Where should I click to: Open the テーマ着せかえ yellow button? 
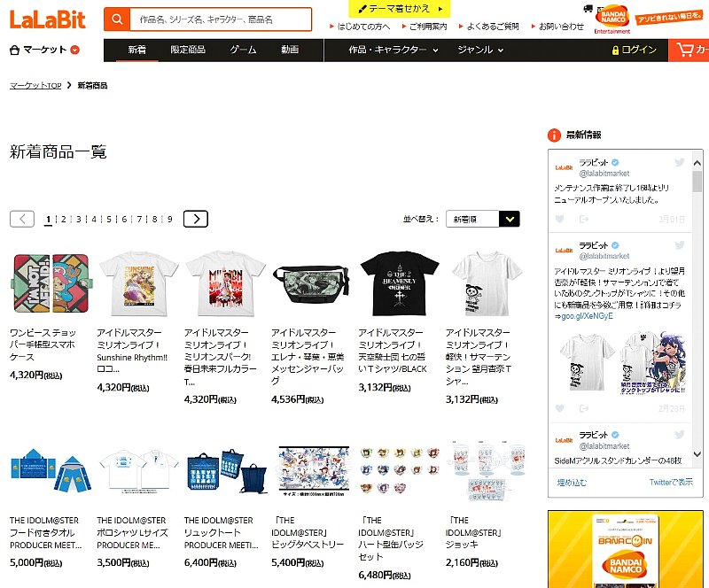pyautogui.click(x=400, y=9)
